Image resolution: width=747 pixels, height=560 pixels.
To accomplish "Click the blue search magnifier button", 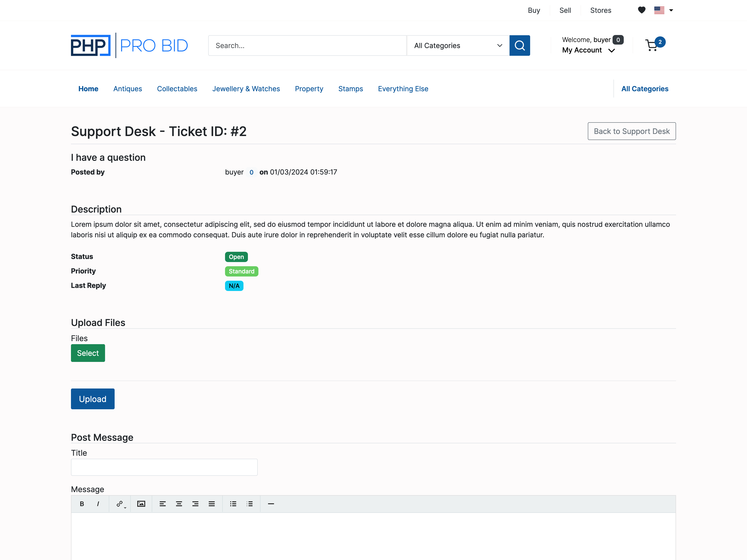I will [x=519, y=45].
